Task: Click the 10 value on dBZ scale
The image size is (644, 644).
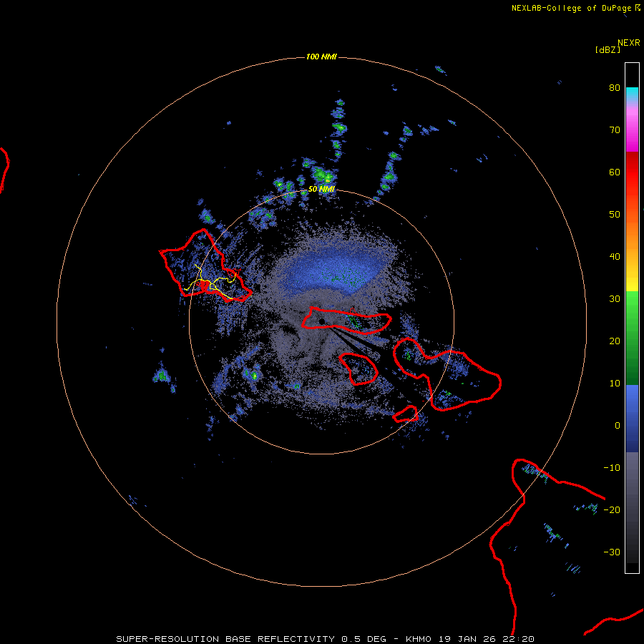Action: pos(615,384)
